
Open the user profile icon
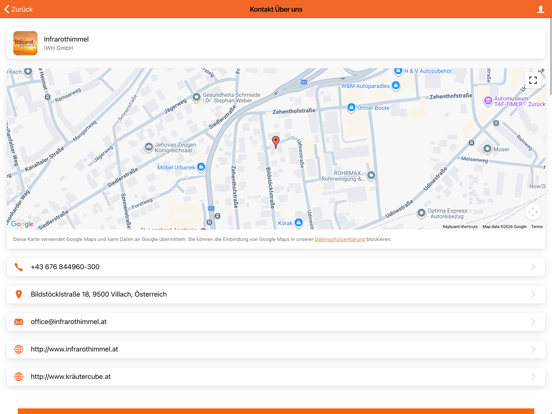[540, 9]
